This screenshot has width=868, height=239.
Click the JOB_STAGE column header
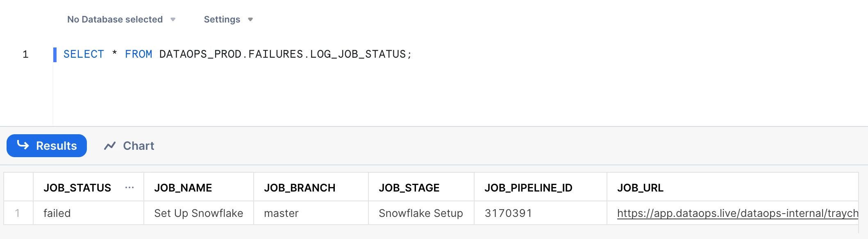tap(409, 187)
